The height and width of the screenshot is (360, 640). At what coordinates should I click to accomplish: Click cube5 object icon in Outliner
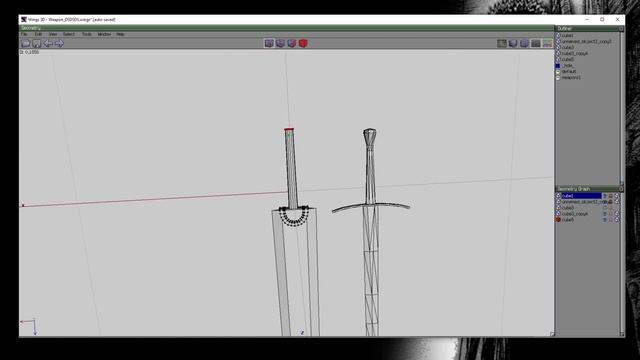pyautogui.click(x=558, y=59)
